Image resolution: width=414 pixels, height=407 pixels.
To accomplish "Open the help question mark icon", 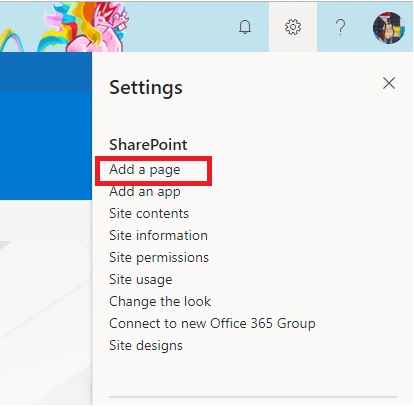I will [340, 27].
